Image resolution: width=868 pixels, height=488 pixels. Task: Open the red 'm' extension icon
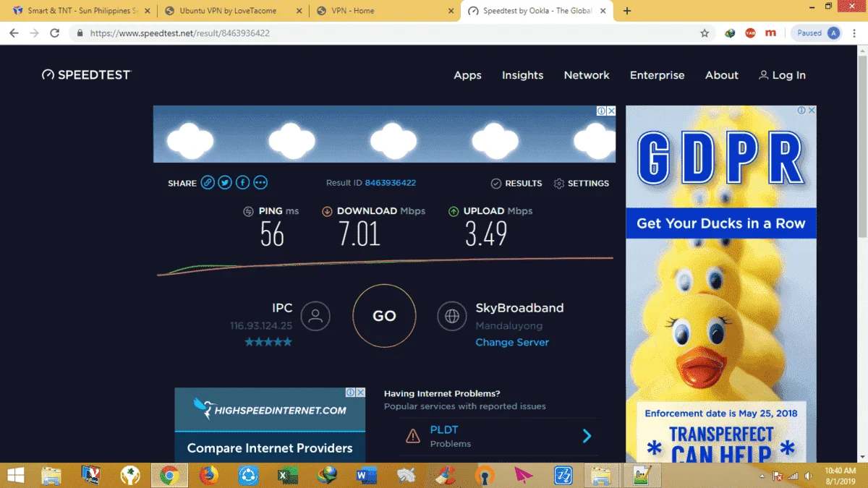(x=771, y=33)
